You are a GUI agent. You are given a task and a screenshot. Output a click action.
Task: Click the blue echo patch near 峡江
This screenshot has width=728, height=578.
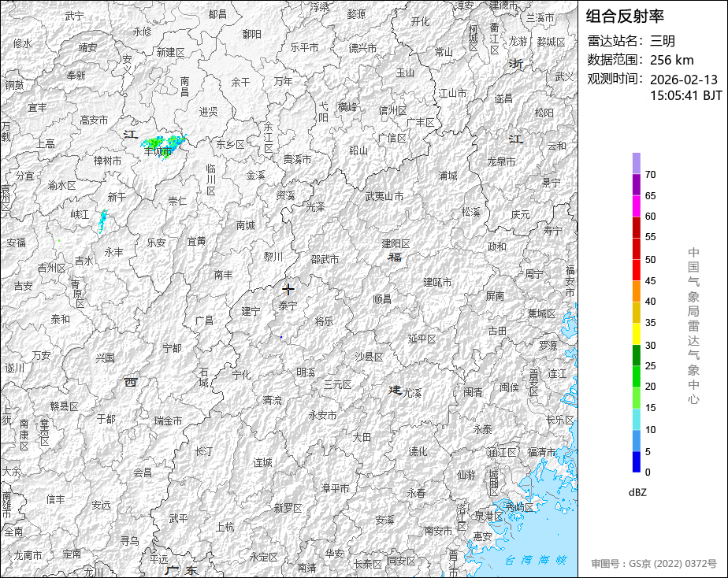(x=102, y=220)
